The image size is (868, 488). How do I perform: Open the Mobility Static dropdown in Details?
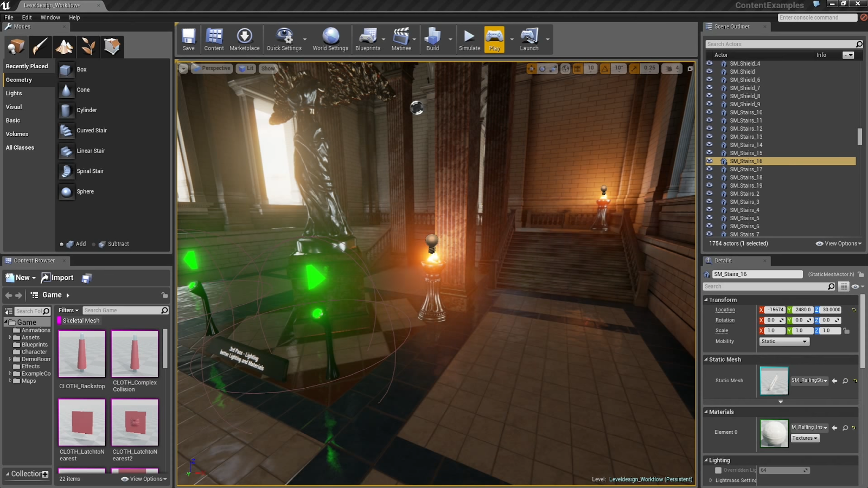783,341
